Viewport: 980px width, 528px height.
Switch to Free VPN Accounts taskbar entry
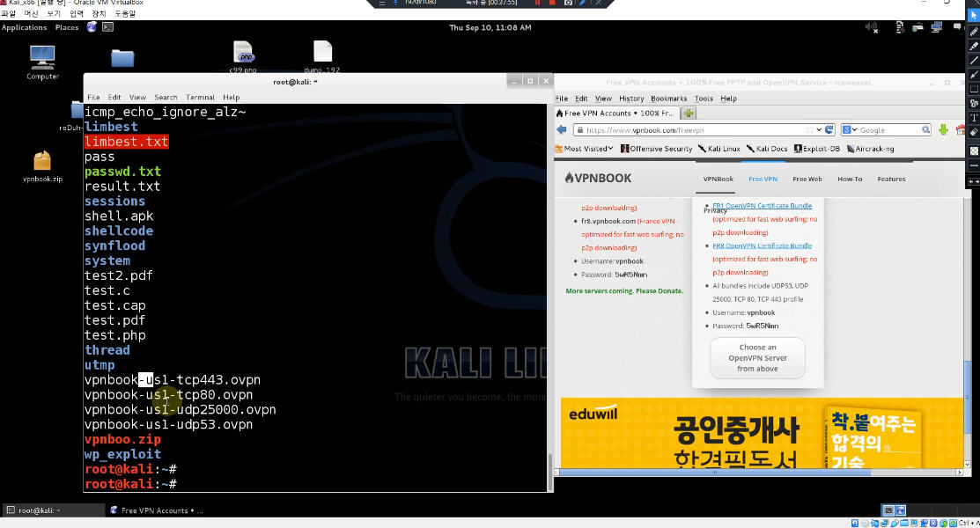click(x=158, y=510)
